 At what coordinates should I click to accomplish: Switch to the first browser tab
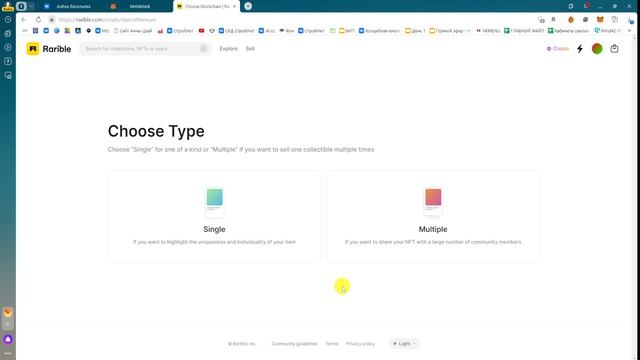pos(73,7)
